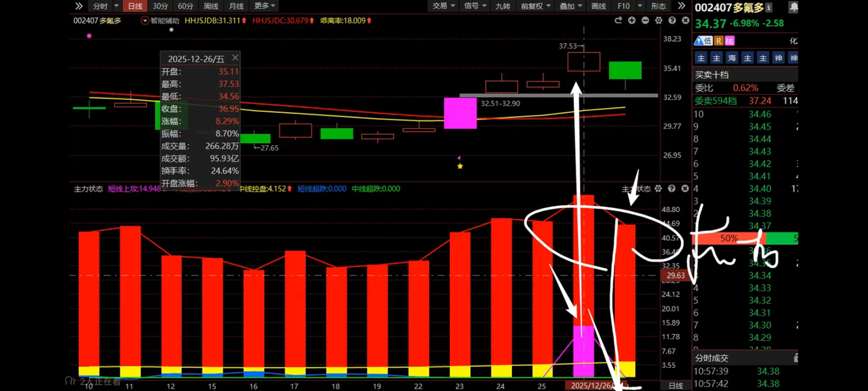Open settings gear of 主力状态 panel
The width and height of the screenshot is (868, 391).
658,189
